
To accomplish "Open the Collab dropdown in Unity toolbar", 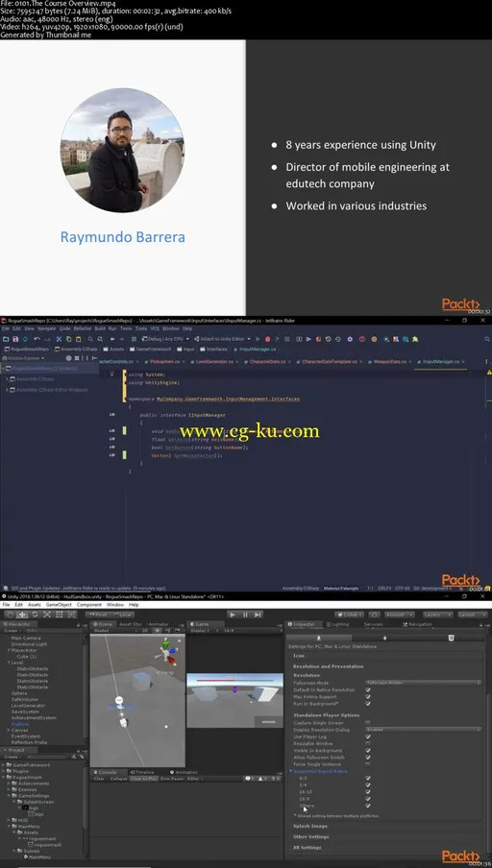I will (349, 615).
